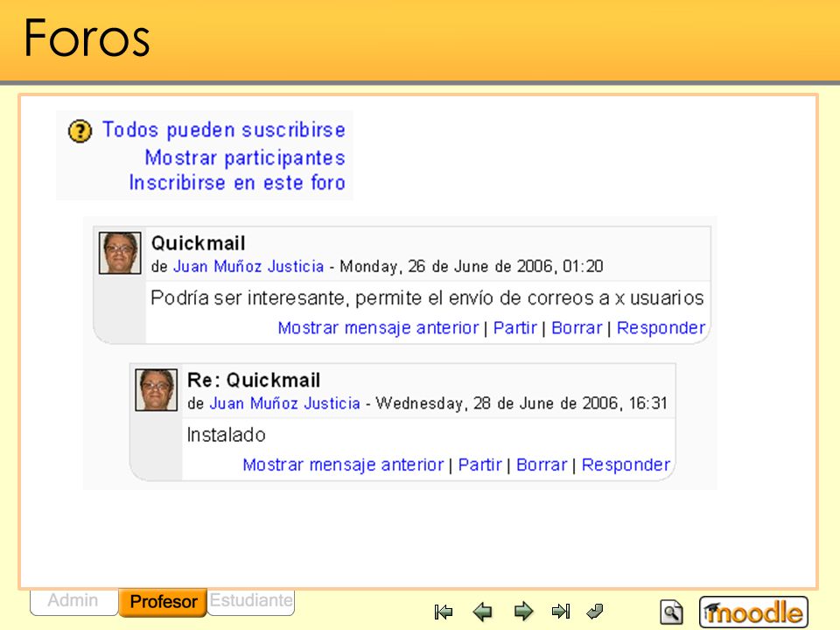Click 'Mostrar mensaje anterior' in Quickmail post
Viewport: 840px width, 630px height.
pyautogui.click(x=378, y=328)
